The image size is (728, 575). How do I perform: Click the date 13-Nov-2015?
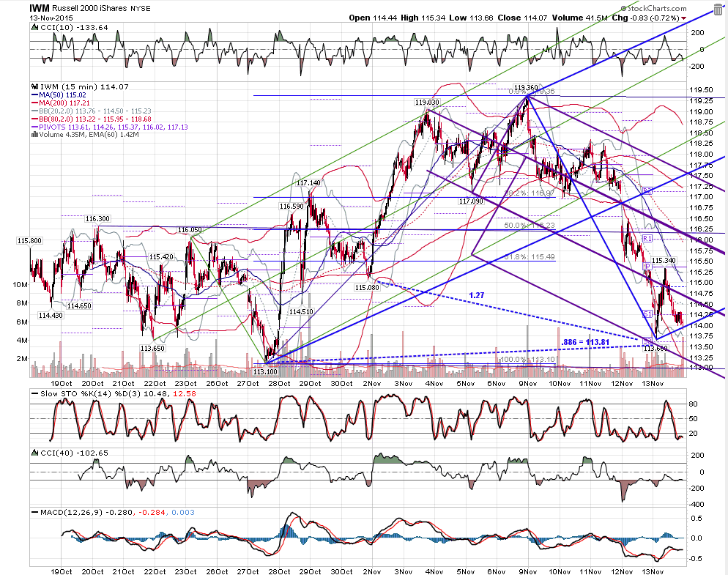(51, 18)
